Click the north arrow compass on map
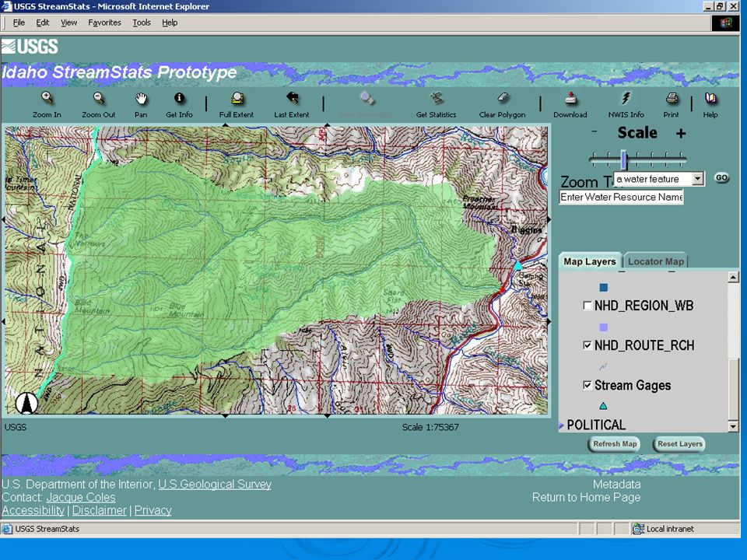 [26, 404]
